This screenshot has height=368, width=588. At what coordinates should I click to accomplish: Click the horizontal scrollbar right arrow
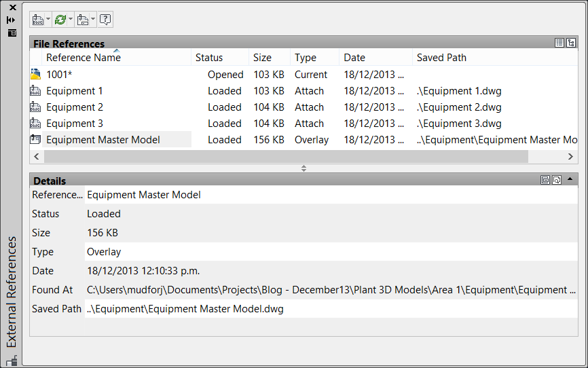pos(570,156)
